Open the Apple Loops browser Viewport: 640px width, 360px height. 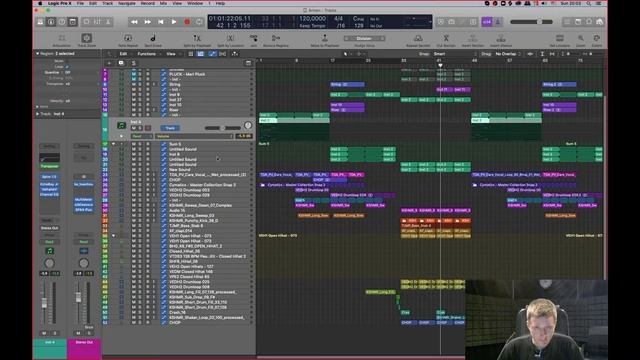[x=589, y=22]
